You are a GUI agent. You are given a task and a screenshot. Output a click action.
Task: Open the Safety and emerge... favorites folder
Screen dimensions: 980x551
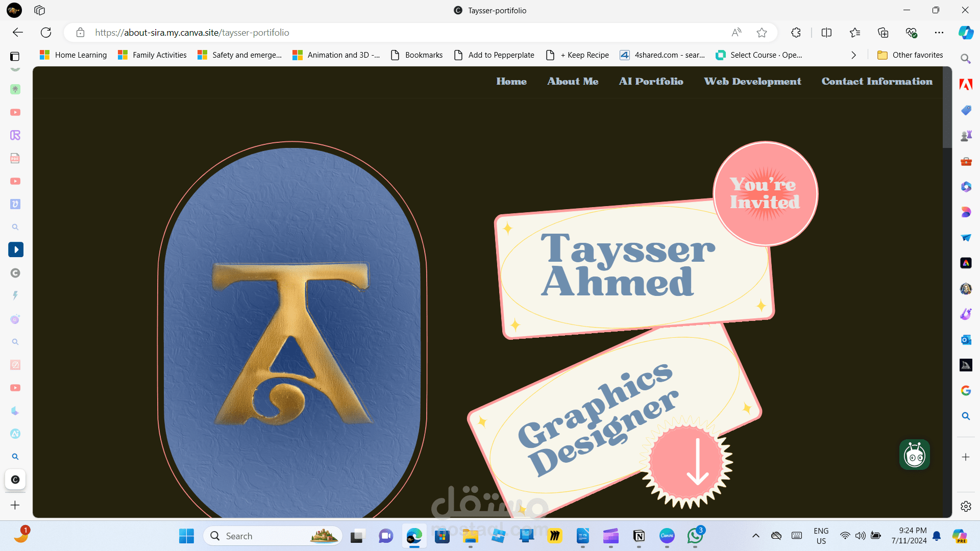[x=239, y=55]
